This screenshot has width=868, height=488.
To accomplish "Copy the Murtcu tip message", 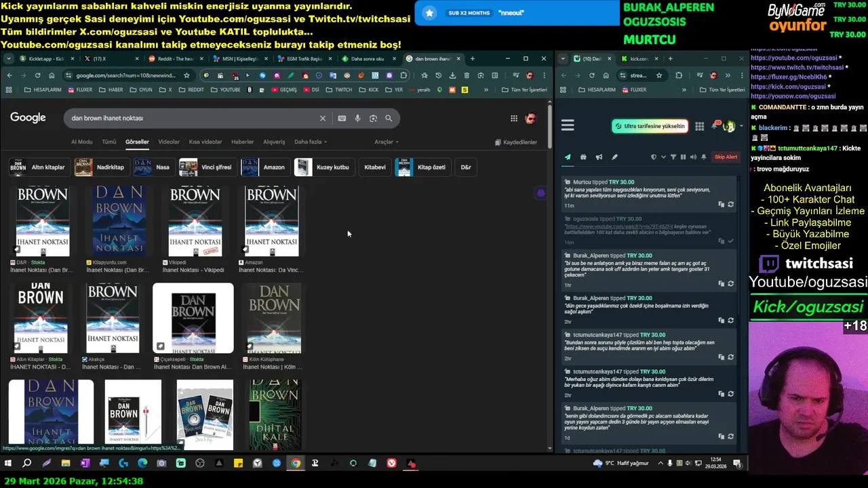I will click(x=721, y=204).
